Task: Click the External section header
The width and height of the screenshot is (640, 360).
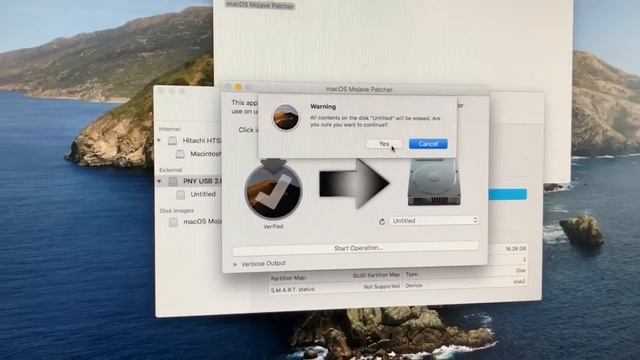Action: 171,170
